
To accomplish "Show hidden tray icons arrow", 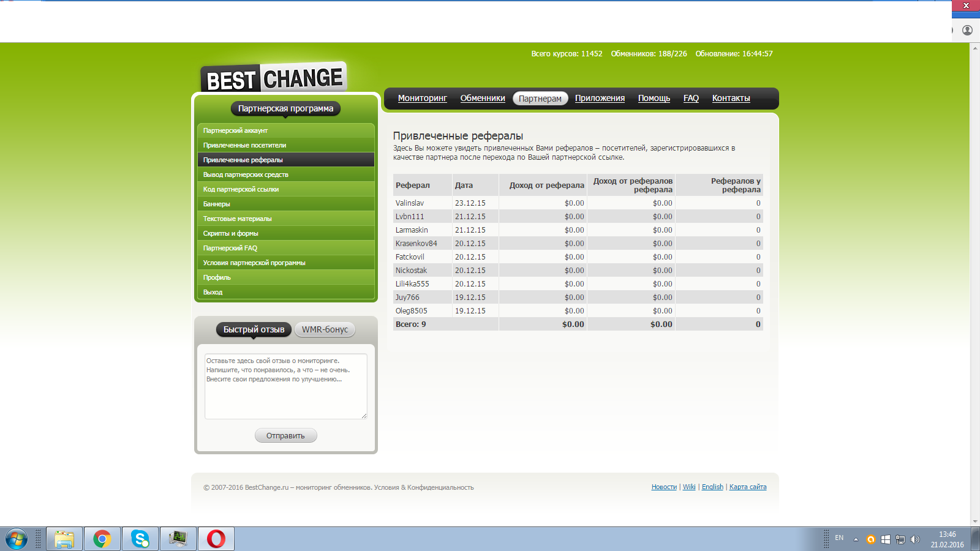I will coord(856,539).
